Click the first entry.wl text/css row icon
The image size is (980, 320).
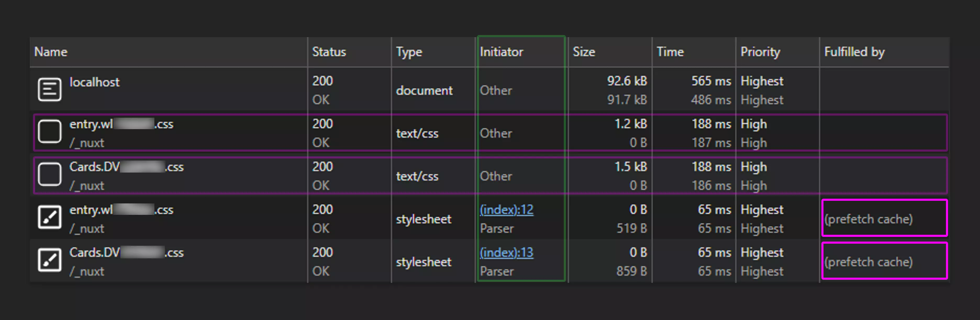tap(49, 132)
